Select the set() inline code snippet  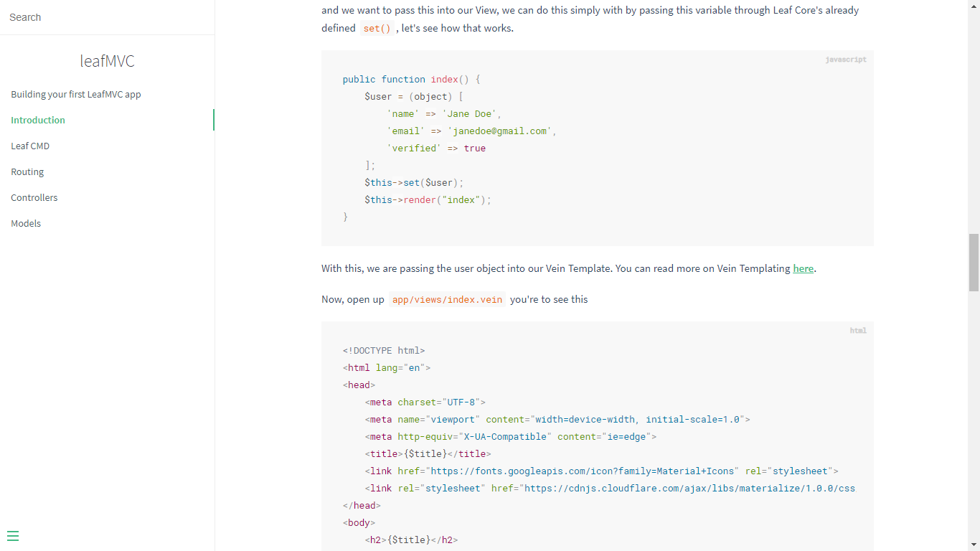pyautogui.click(x=377, y=28)
